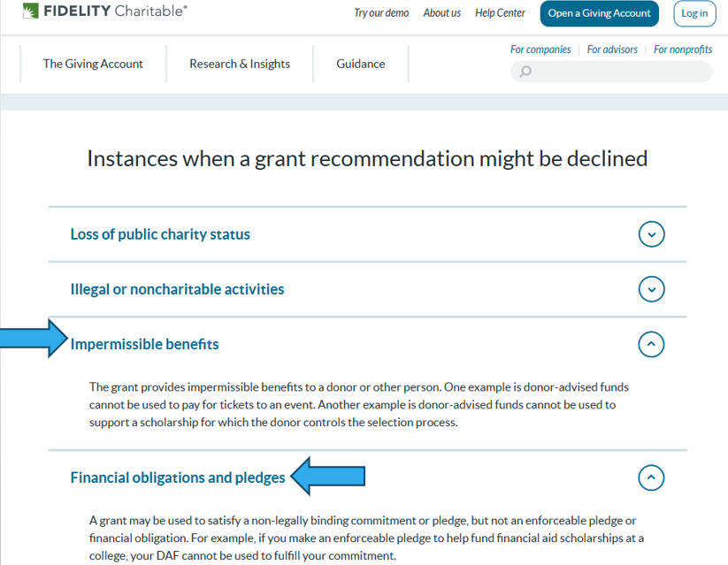Expand Loss of public charity status chevron
Viewport: 728px width, 565px height.
[x=651, y=234]
